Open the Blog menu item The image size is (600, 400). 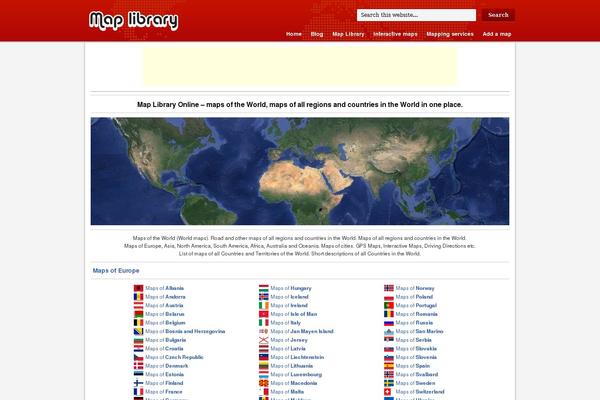point(317,34)
